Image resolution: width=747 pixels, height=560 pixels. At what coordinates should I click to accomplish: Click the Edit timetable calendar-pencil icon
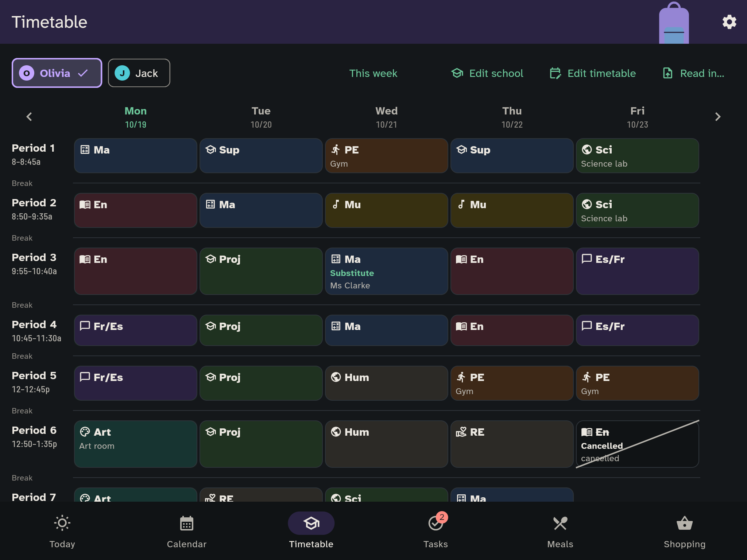tap(555, 73)
